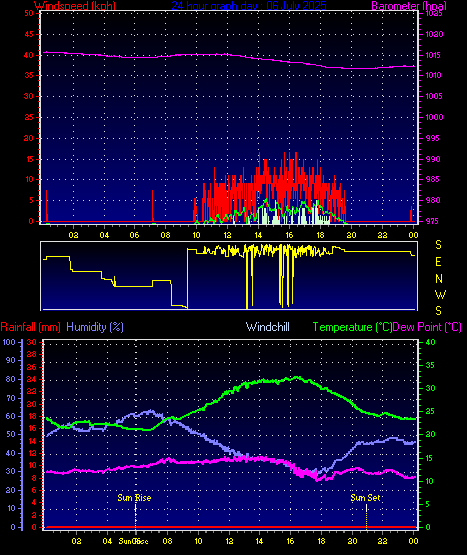
Task: Click the 'Sun Rise' label in the lower graph
Action: coord(134,498)
